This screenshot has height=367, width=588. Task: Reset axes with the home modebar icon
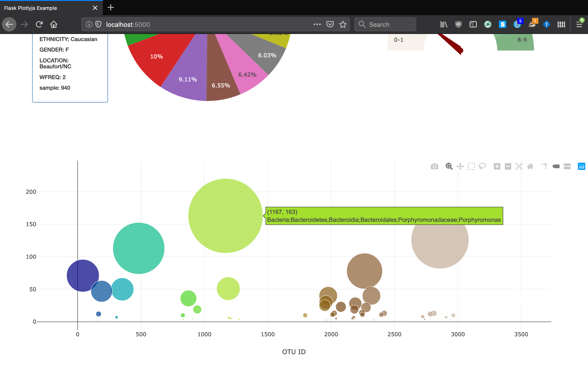[530, 167]
